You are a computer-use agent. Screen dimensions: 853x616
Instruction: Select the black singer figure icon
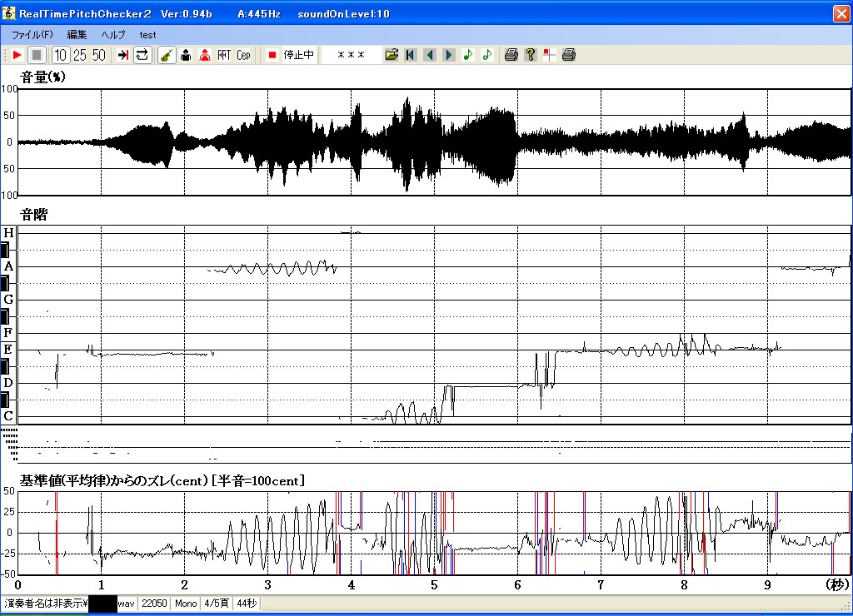tap(186, 55)
